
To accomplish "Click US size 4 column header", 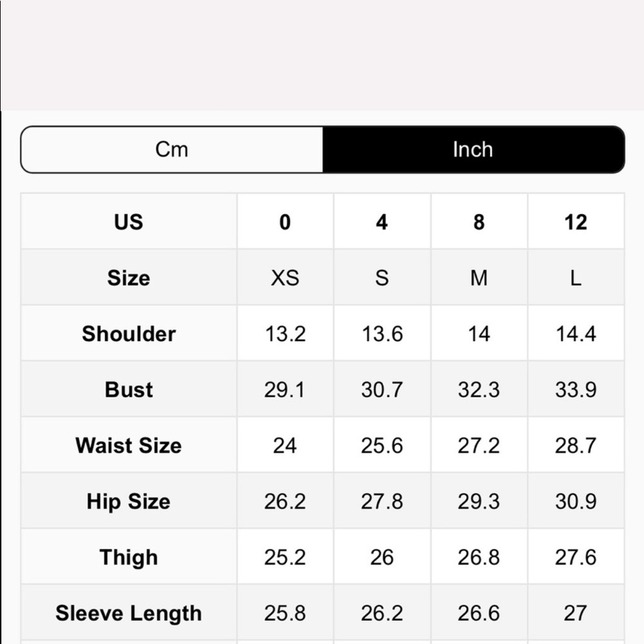I will point(382,222).
